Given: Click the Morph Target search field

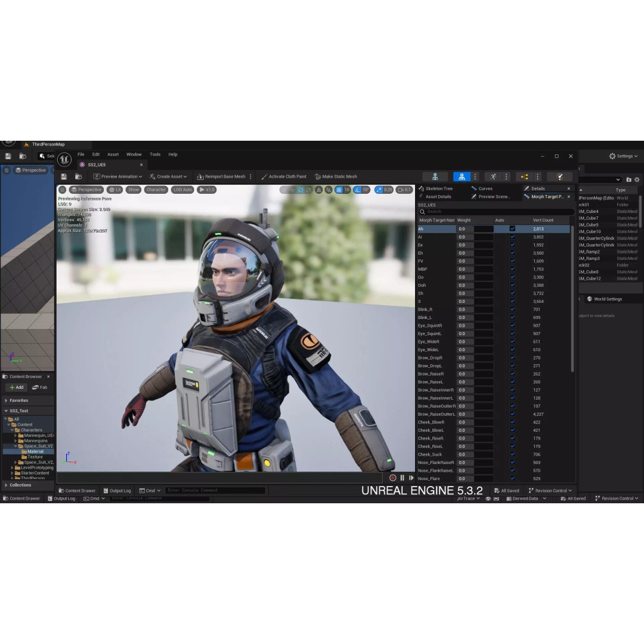Looking at the screenshot, I should (496, 212).
